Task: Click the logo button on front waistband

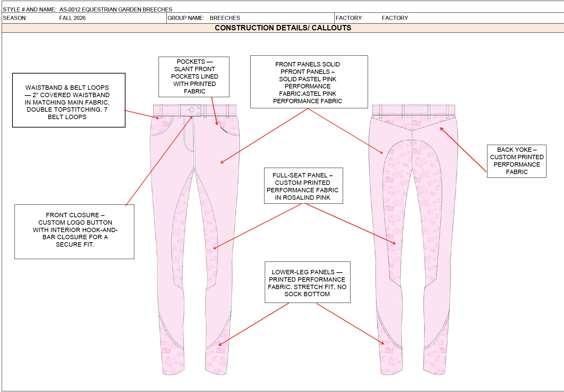Action: (192, 110)
